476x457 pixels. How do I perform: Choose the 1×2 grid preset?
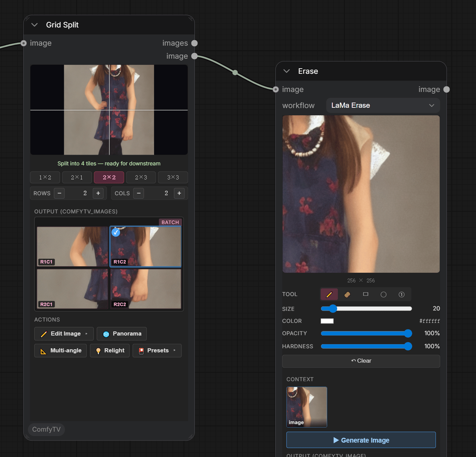pos(45,177)
